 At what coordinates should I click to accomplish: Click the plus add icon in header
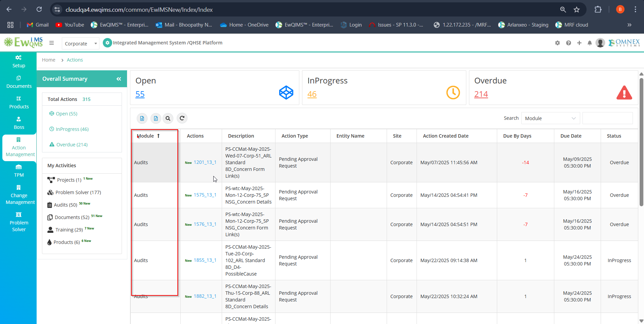[x=579, y=43]
